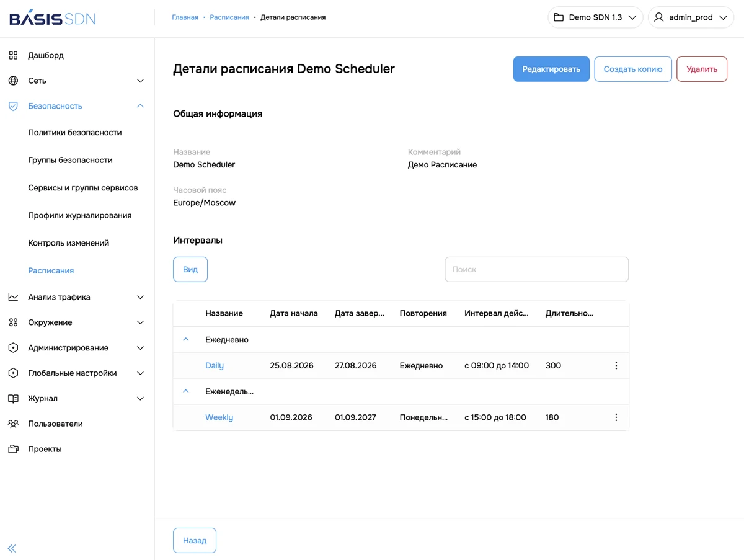Go to Главная breadcrumb link

pyautogui.click(x=185, y=17)
